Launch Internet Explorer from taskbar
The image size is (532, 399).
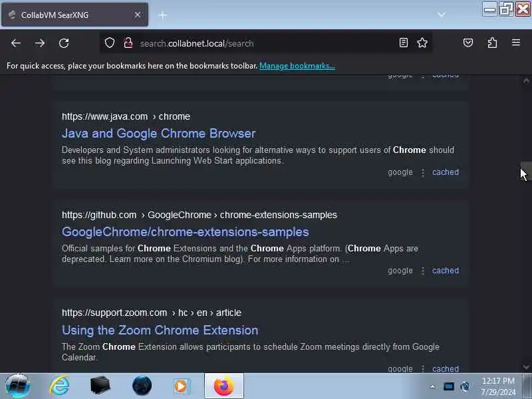(x=59, y=386)
